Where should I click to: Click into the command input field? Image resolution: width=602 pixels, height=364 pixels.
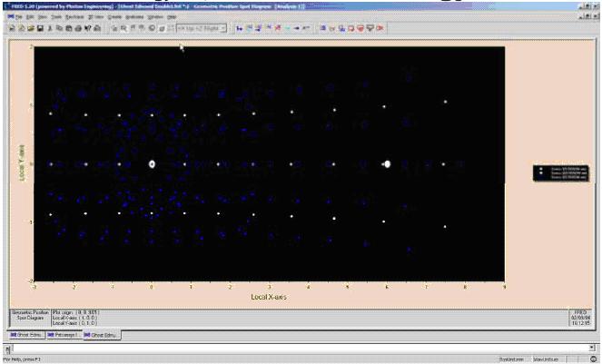tap(300, 349)
